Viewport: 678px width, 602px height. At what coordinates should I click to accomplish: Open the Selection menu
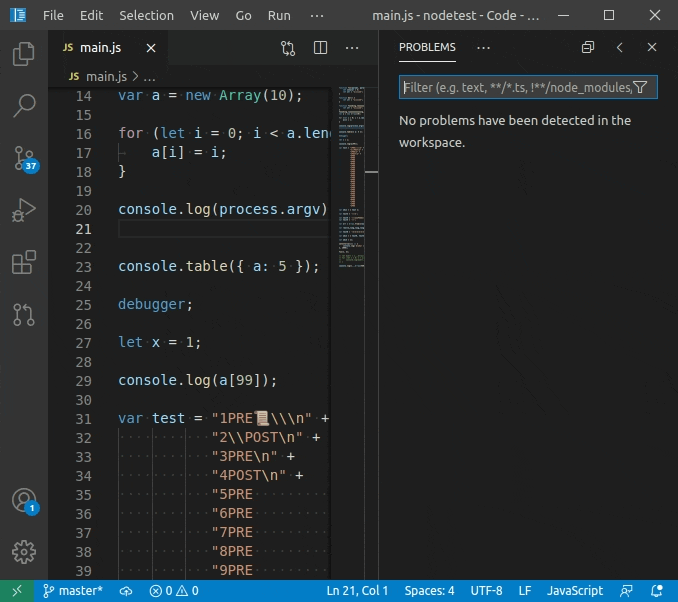pyautogui.click(x=146, y=16)
